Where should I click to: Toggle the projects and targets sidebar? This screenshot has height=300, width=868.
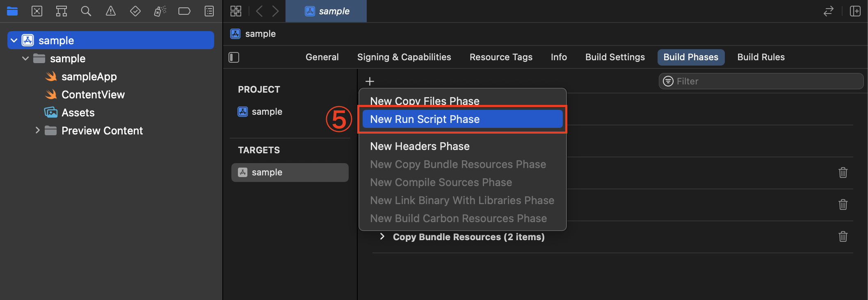point(234,57)
